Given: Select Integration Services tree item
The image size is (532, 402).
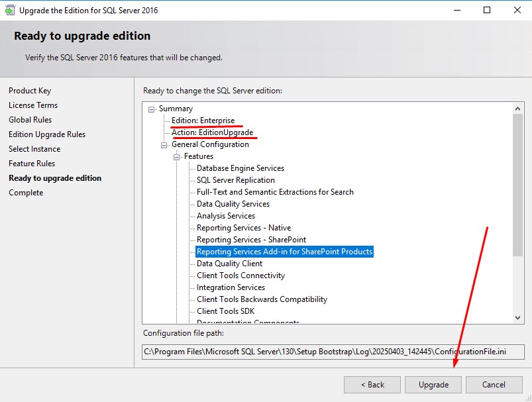Looking at the screenshot, I should [231, 287].
